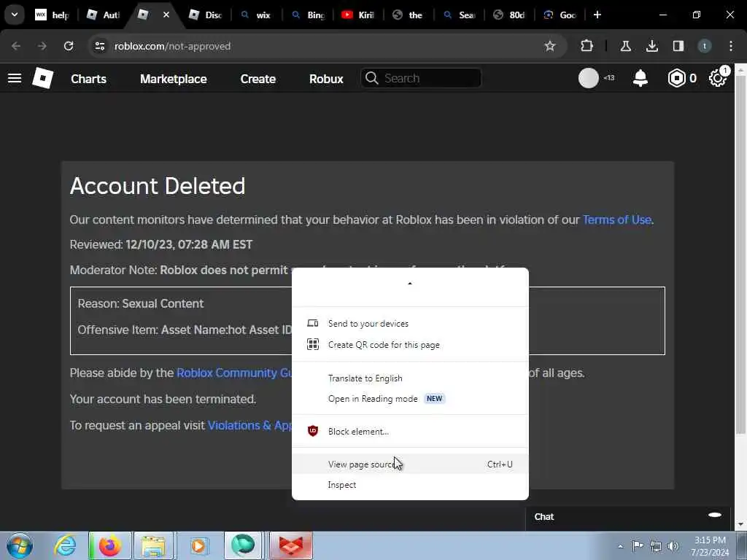Screen dimensions: 747x560
Task: Choose 'Translate to English' menu entry
Action: point(410,378)
